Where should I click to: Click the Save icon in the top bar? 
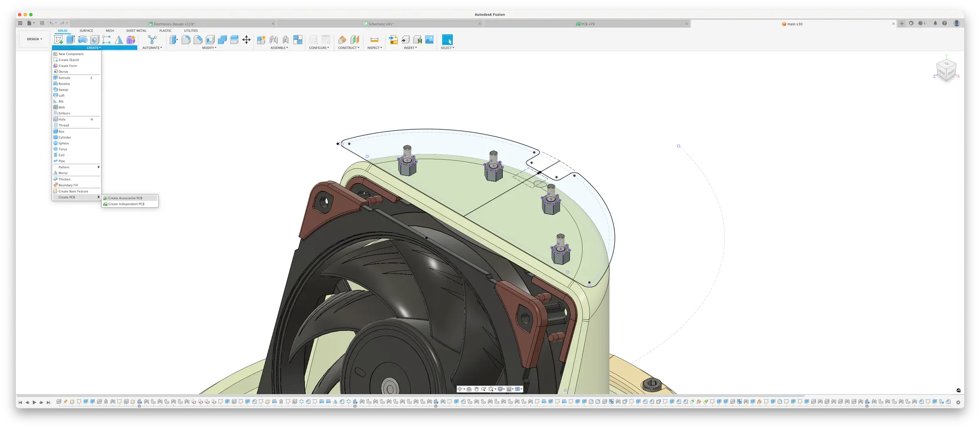(x=42, y=23)
